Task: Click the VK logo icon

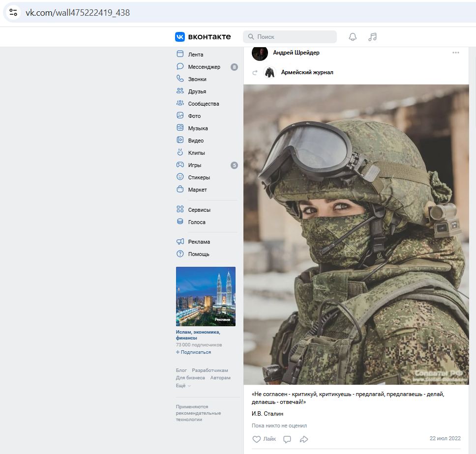Action: pyautogui.click(x=180, y=37)
